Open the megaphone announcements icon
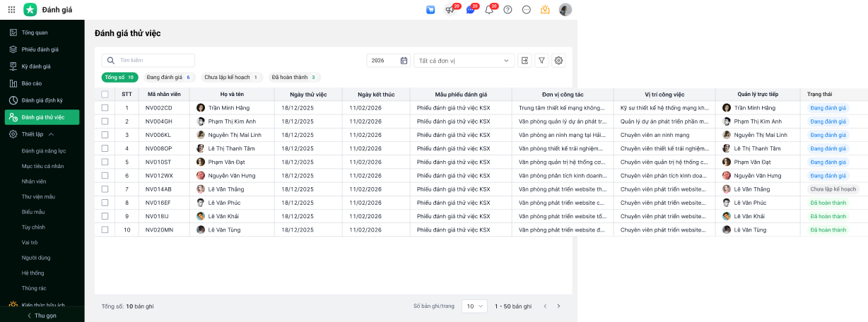 coord(450,10)
